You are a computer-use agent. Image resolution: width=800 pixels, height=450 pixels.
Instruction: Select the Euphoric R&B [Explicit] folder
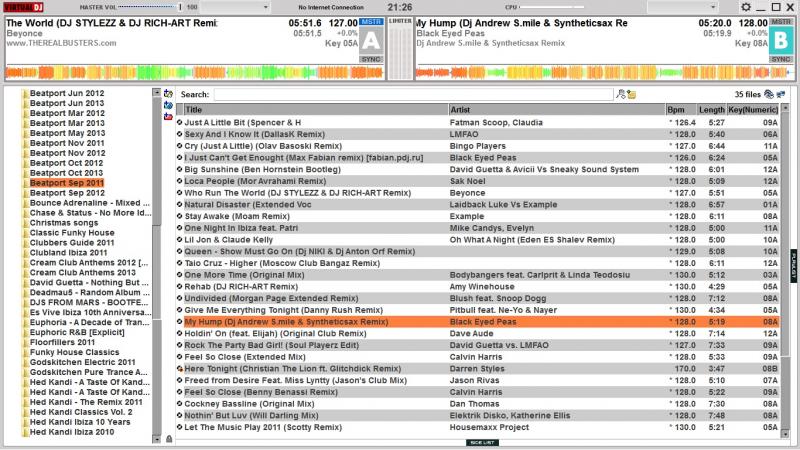click(x=77, y=333)
